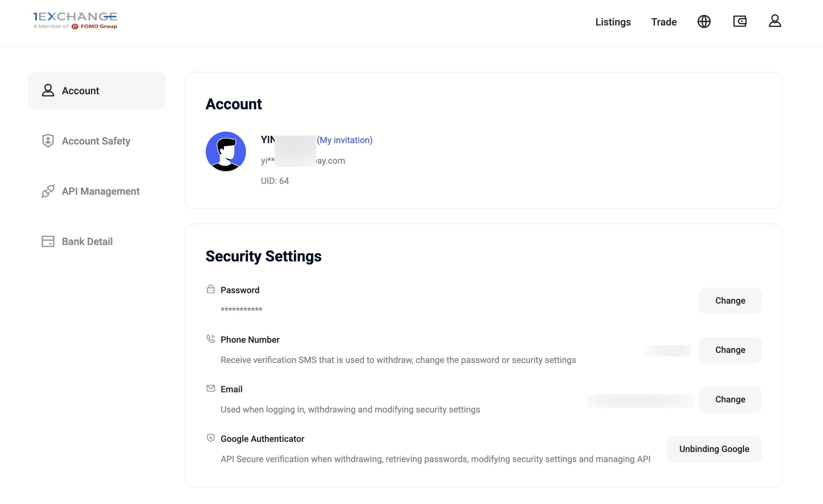823x504 pixels.
Task: Click the API Management plug icon
Action: pos(48,191)
